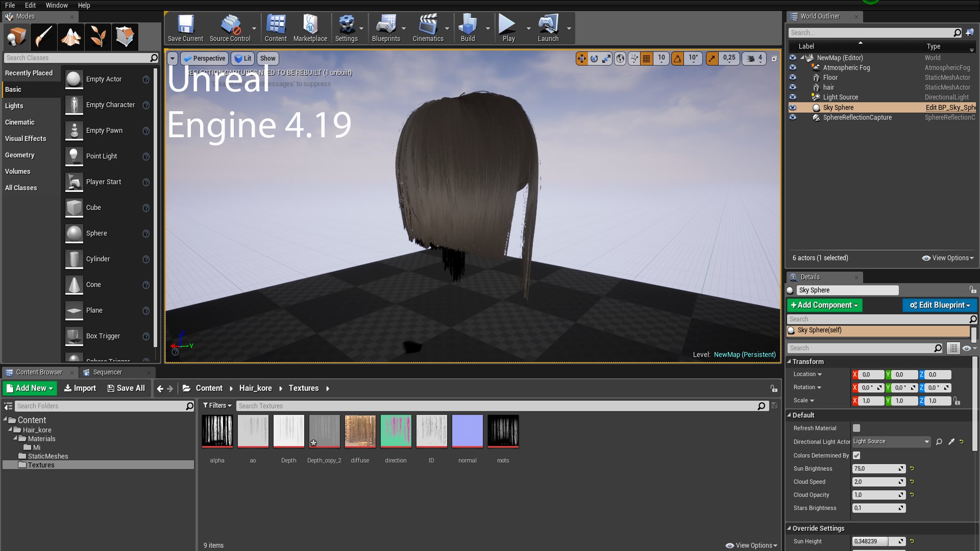Click the content browser back arrow
Viewport: 980px width, 551px height.
(160, 389)
